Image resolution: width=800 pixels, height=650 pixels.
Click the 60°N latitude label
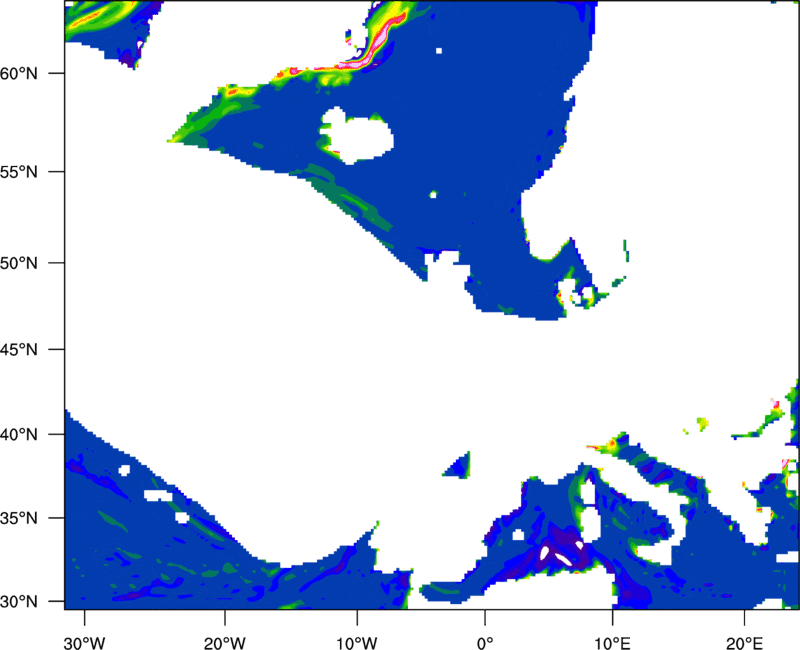click(x=19, y=73)
